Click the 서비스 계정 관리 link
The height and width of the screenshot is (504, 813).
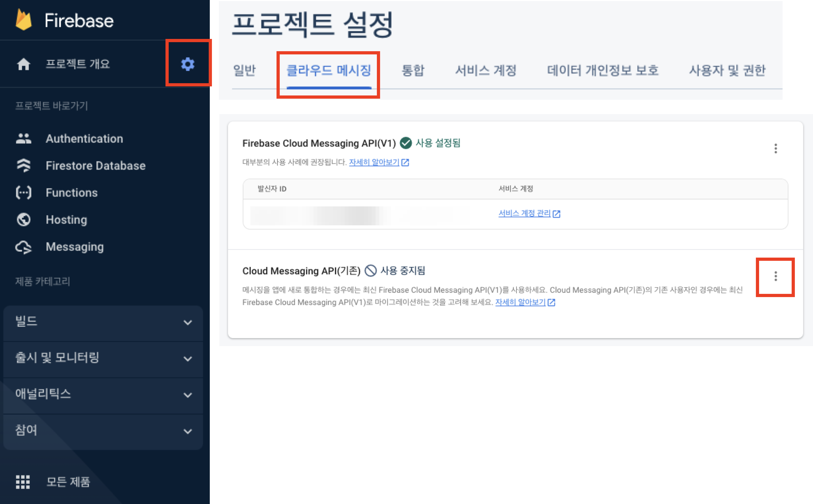click(x=524, y=213)
